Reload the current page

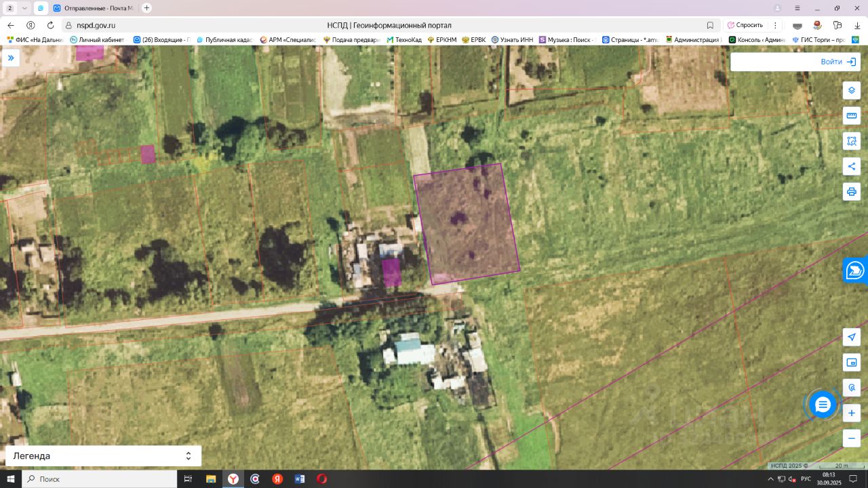pos(50,25)
